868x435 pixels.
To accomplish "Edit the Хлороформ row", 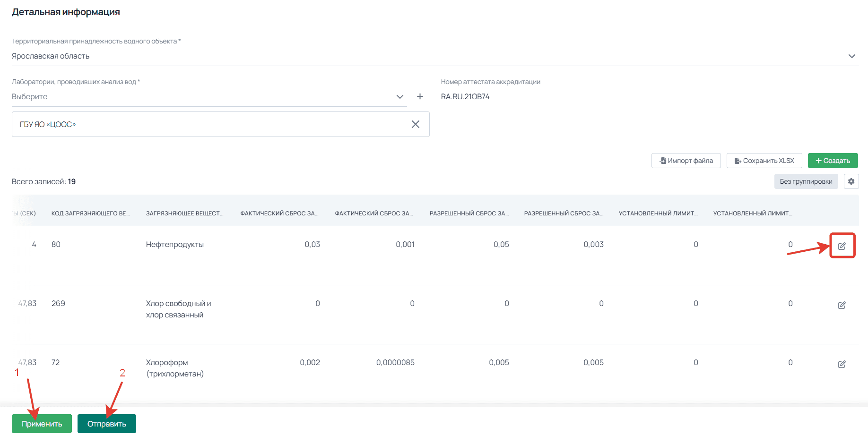I will point(842,364).
